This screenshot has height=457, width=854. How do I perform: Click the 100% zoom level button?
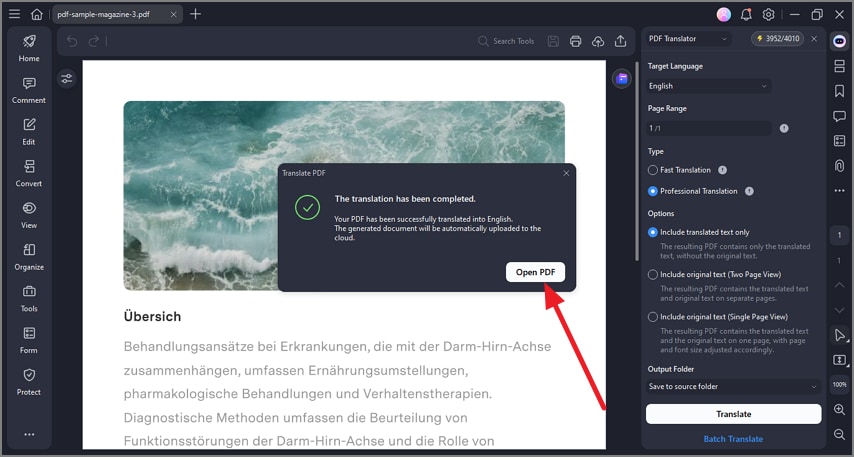click(x=839, y=385)
